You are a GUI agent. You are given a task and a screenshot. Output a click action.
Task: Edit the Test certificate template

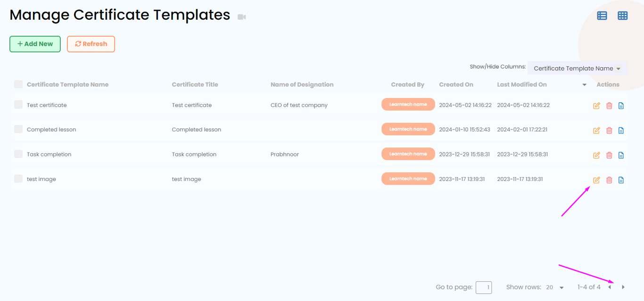(x=596, y=106)
